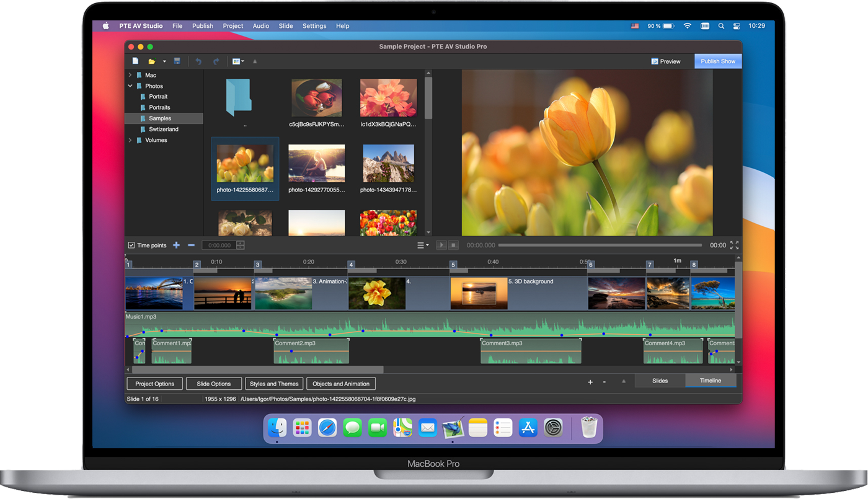The width and height of the screenshot is (868, 499).
Task: Open the Publish menu
Action: point(203,26)
